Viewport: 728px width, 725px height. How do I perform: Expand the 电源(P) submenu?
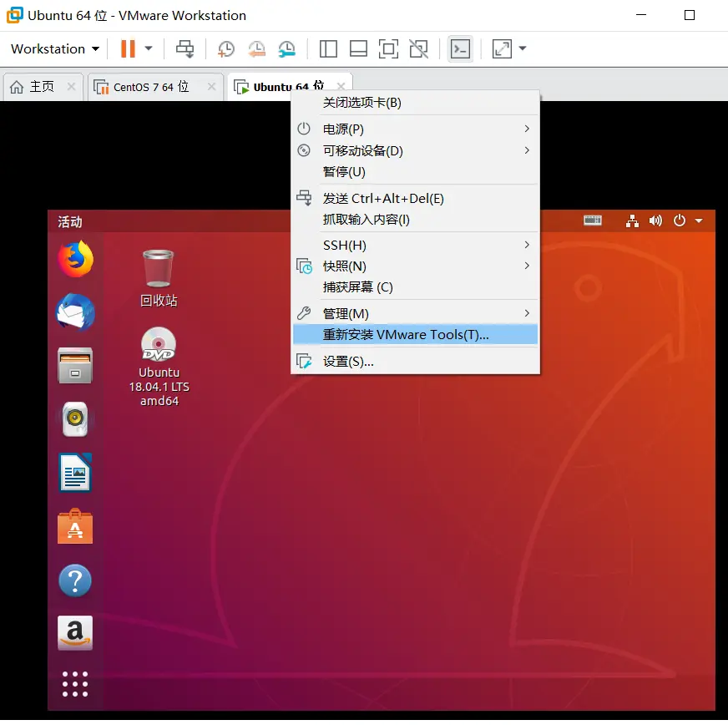(x=416, y=129)
